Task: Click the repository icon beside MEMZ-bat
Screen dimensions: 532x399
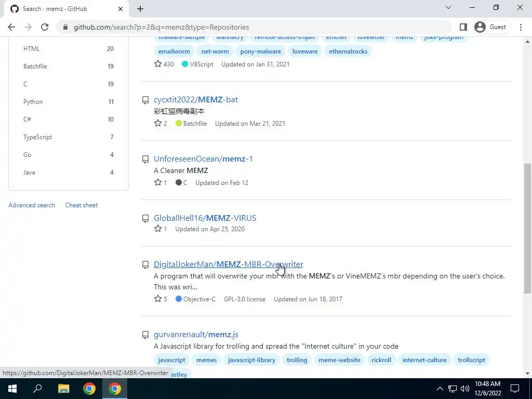Action: point(145,100)
